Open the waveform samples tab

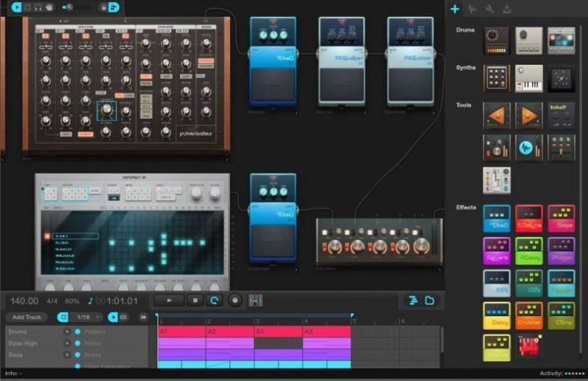pyautogui.click(x=472, y=10)
